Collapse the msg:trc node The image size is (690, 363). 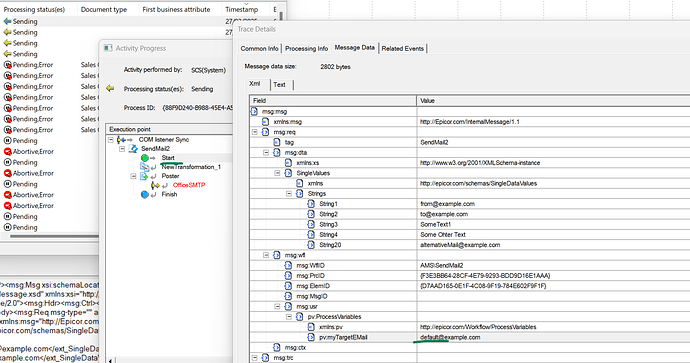click(254, 358)
